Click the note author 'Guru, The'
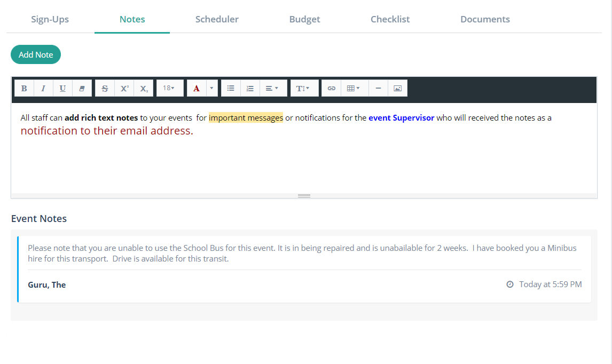 point(47,285)
